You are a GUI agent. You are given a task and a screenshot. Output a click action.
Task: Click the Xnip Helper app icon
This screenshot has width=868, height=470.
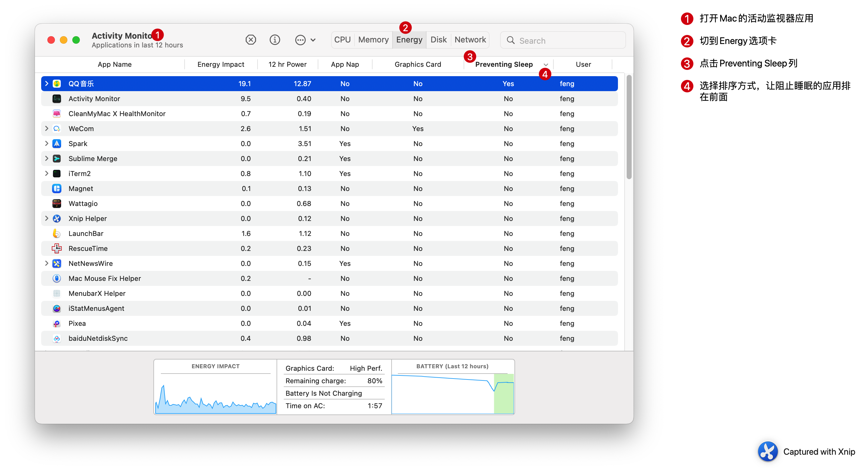point(57,218)
